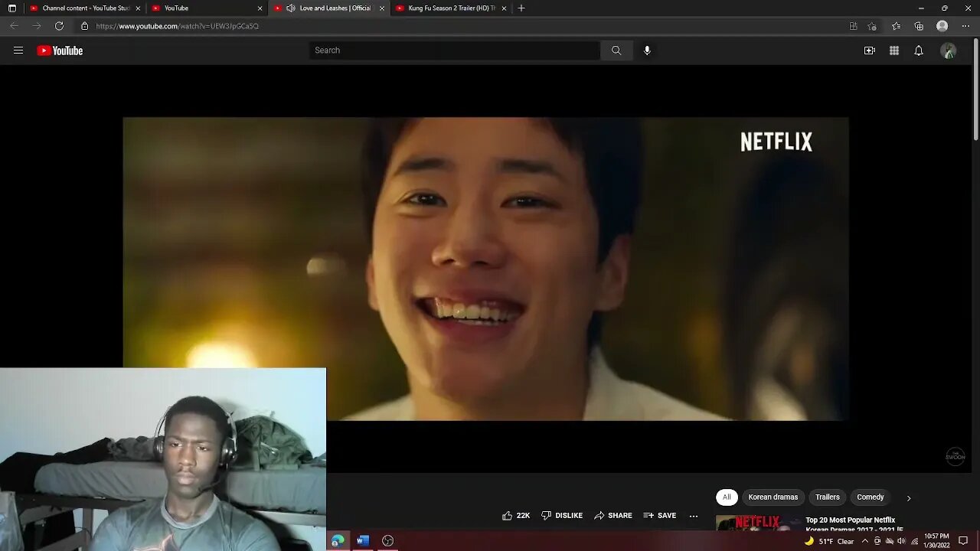Image resolution: width=980 pixels, height=551 pixels.
Task: Close the Kung Fu Season 2 tab
Action: coord(504,8)
